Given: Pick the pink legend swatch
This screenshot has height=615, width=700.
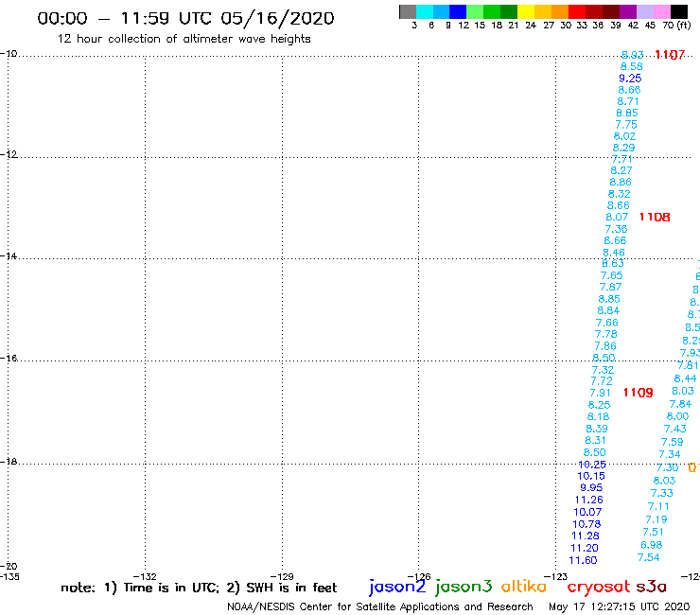Looking at the screenshot, I should pyautogui.click(x=661, y=11).
